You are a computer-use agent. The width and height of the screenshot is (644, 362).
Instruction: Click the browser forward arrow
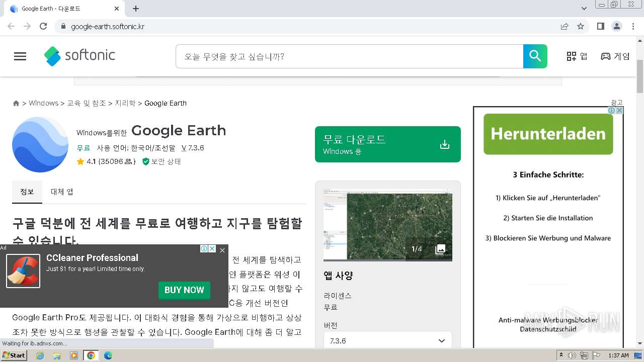pos(27,26)
